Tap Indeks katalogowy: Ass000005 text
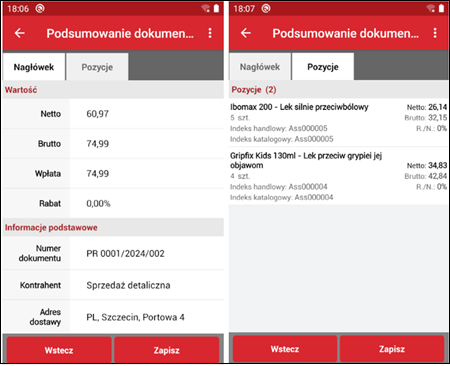The image size is (450, 366). (x=281, y=139)
